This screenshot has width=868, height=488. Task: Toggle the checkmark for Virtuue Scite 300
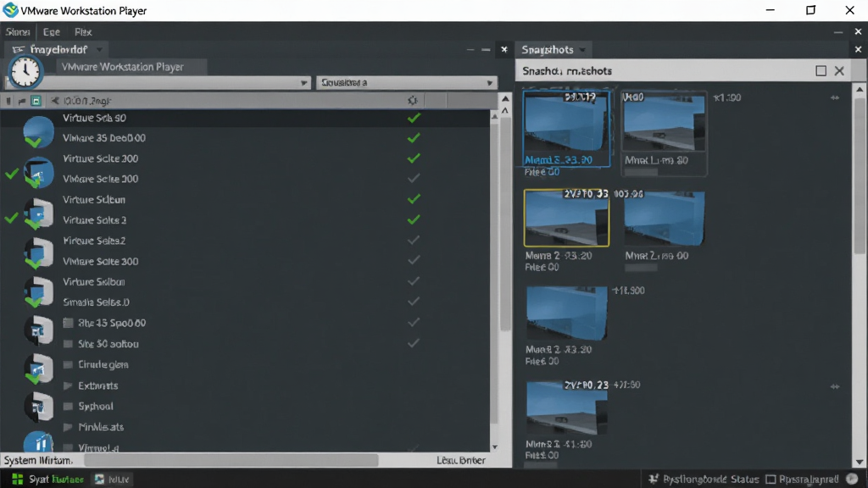click(414, 158)
